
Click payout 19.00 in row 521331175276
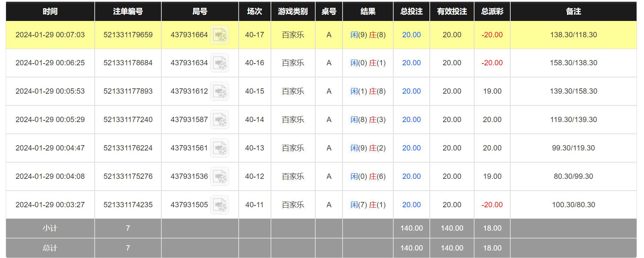point(492,176)
